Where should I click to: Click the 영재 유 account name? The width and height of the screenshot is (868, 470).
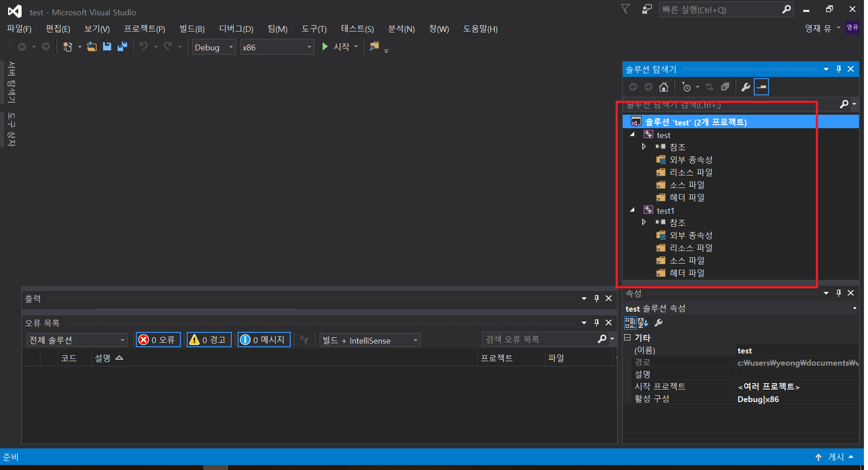[818, 28]
